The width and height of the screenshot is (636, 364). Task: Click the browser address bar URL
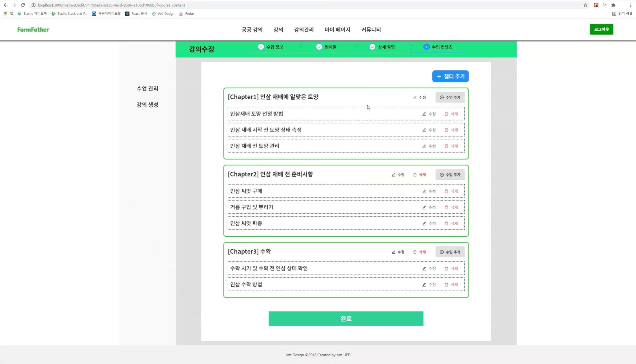[x=111, y=5]
